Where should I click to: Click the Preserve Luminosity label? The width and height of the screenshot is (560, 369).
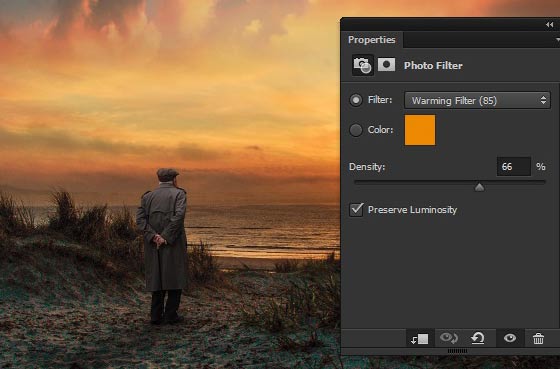click(x=412, y=210)
